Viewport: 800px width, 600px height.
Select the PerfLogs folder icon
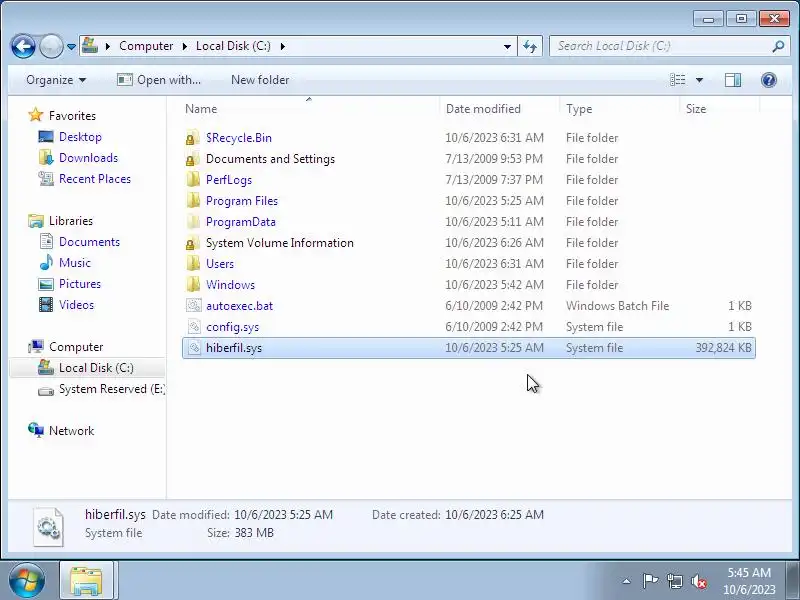tap(192, 180)
